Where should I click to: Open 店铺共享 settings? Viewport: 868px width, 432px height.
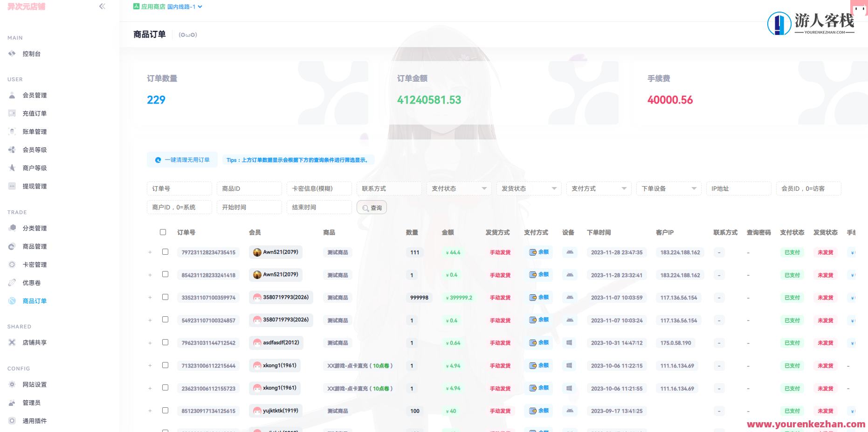[34, 342]
